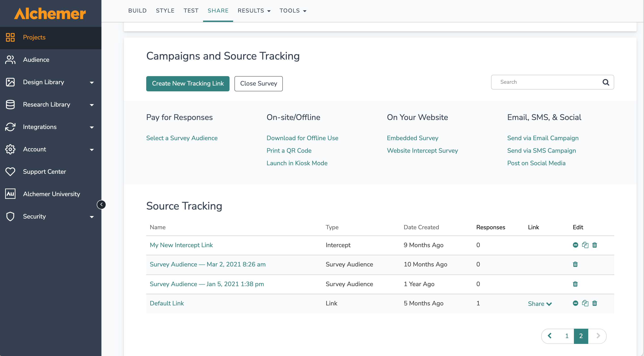Image resolution: width=644 pixels, height=356 pixels.
Task: Click Create New Tracking Link button
Action: [x=187, y=84]
